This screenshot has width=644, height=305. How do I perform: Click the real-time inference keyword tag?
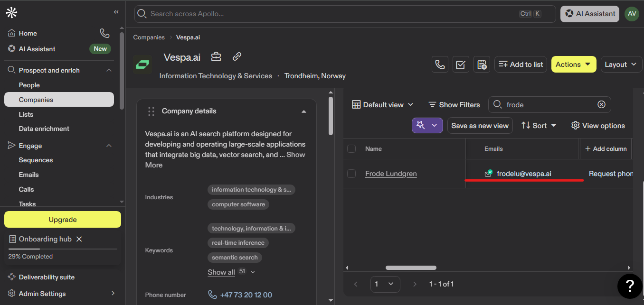coord(238,242)
